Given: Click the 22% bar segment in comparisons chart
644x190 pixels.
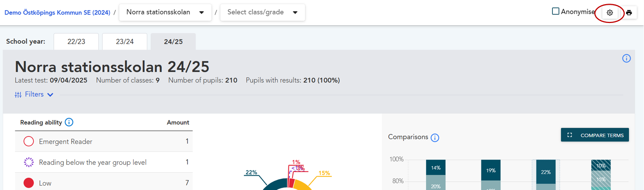Looking at the screenshot, I should (546, 172).
